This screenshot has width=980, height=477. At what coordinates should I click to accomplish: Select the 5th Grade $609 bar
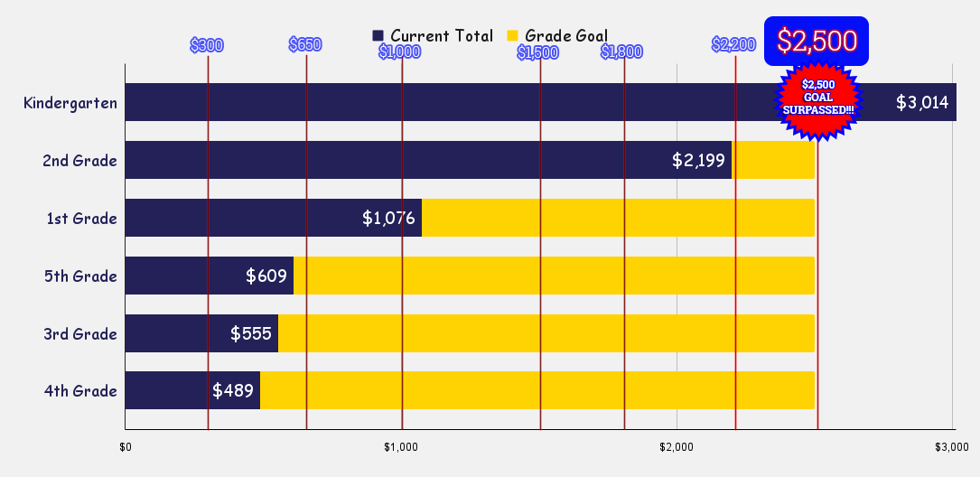coord(210,276)
